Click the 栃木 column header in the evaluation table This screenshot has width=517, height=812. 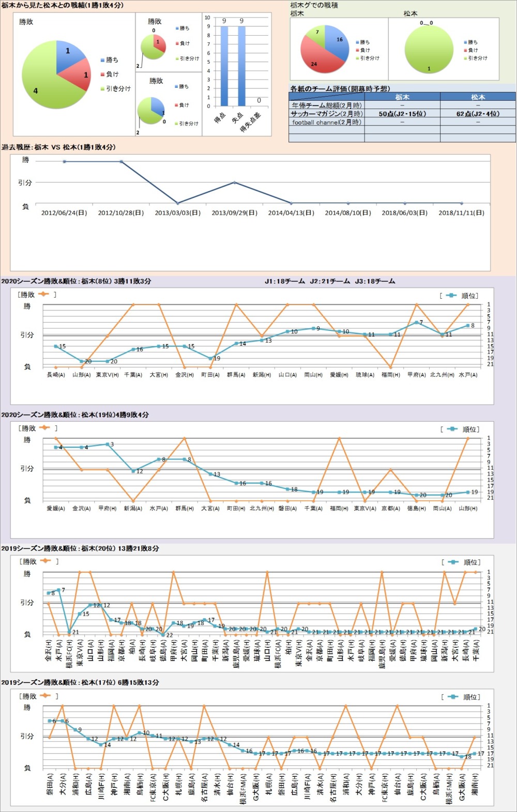click(x=402, y=97)
